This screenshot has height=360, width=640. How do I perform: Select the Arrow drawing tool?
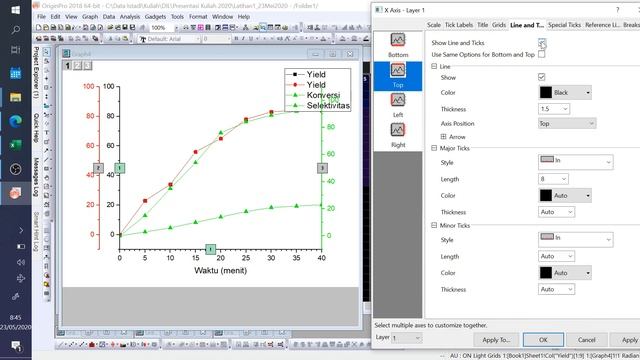47,151
